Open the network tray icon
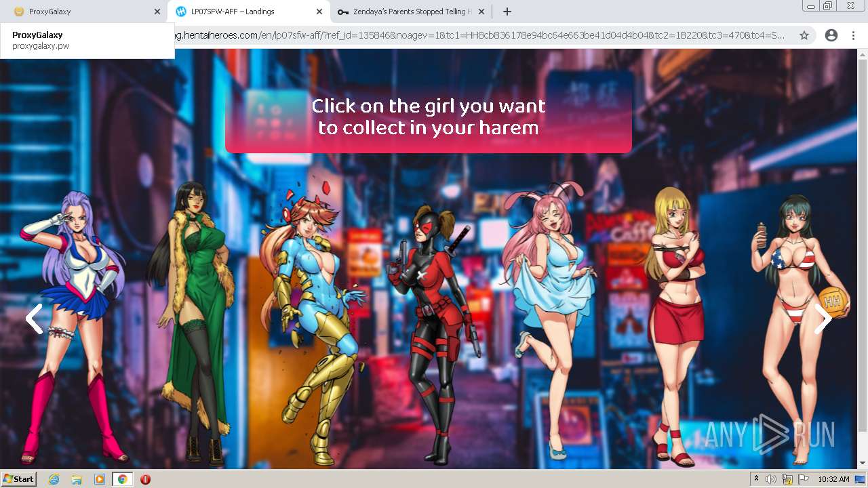The width and height of the screenshot is (868, 488). pyautogui.click(x=787, y=479)
